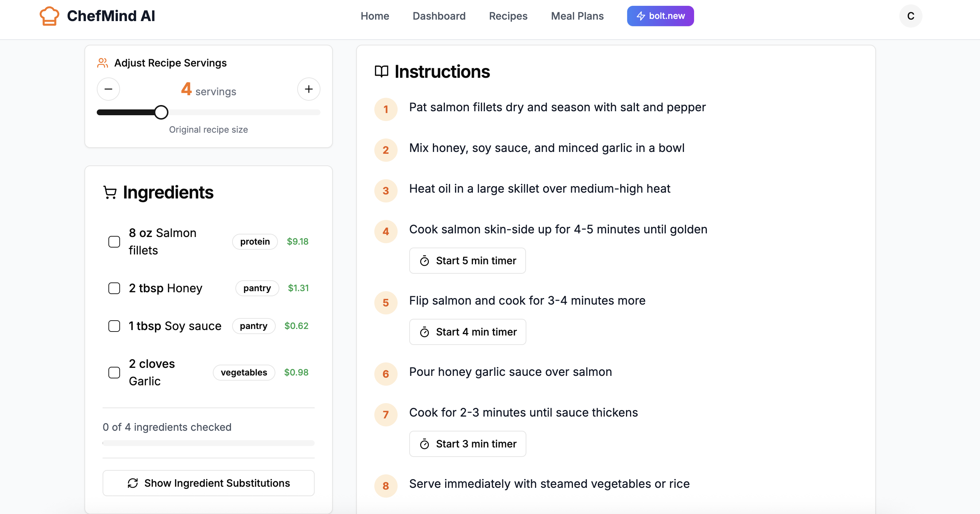The height and width of the screenshot is (514, 980).
Task: Open the Meal Plans page
Action: point(577,16)
